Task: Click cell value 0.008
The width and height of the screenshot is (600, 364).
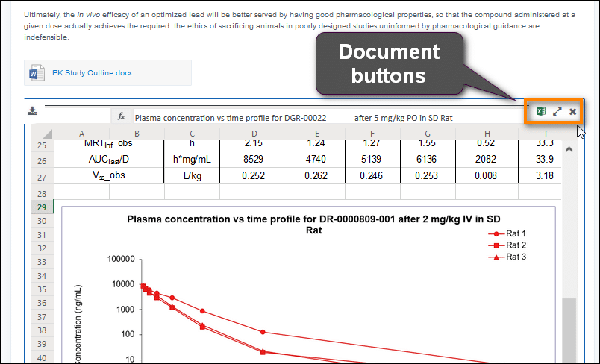Action: click(486, 175)
